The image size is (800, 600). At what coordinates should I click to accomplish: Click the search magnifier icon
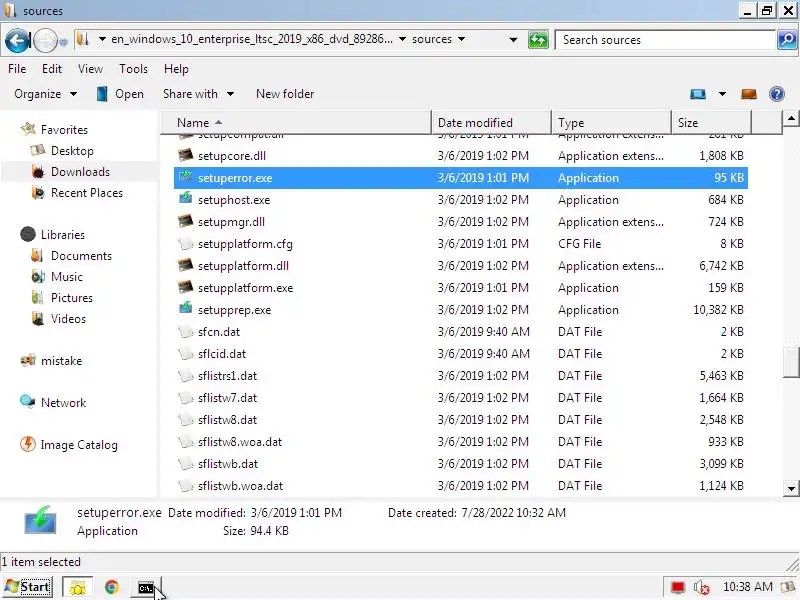[x=787, y=40]
